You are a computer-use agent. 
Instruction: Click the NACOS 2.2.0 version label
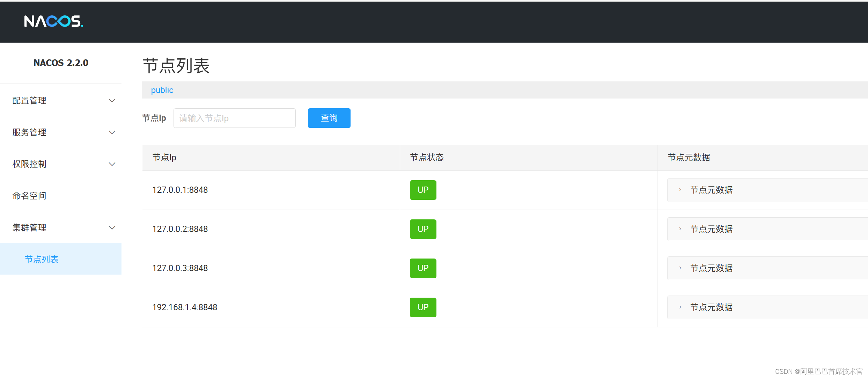click(x=61, y=63)
